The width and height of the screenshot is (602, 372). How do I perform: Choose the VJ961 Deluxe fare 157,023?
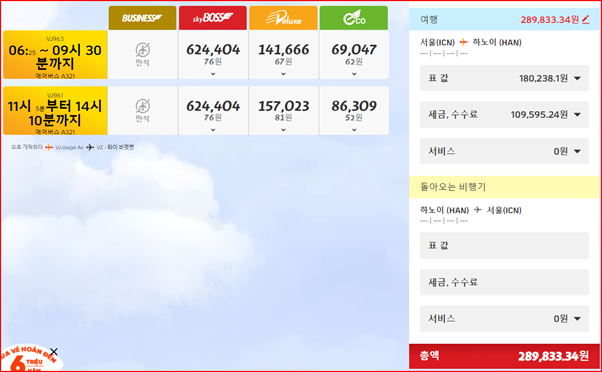[x=283, y=111]
